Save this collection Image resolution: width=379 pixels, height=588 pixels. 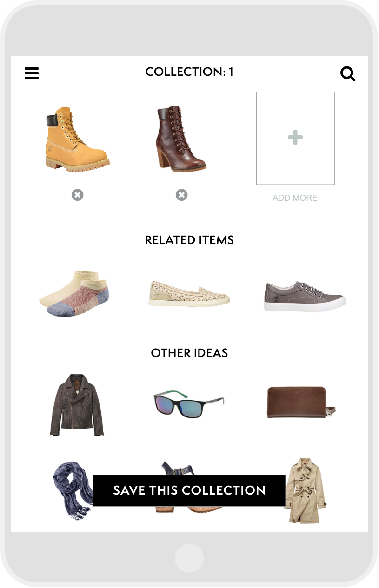189,490
